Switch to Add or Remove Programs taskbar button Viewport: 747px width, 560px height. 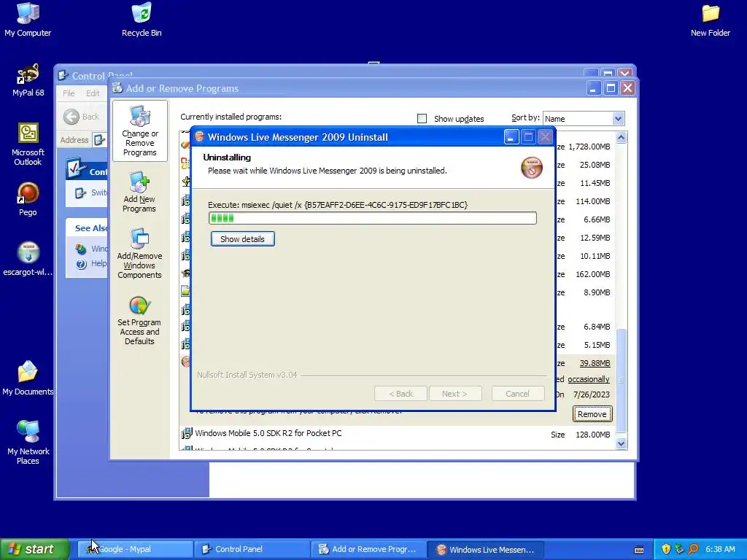pyautogui.click(x=369, y=549)
